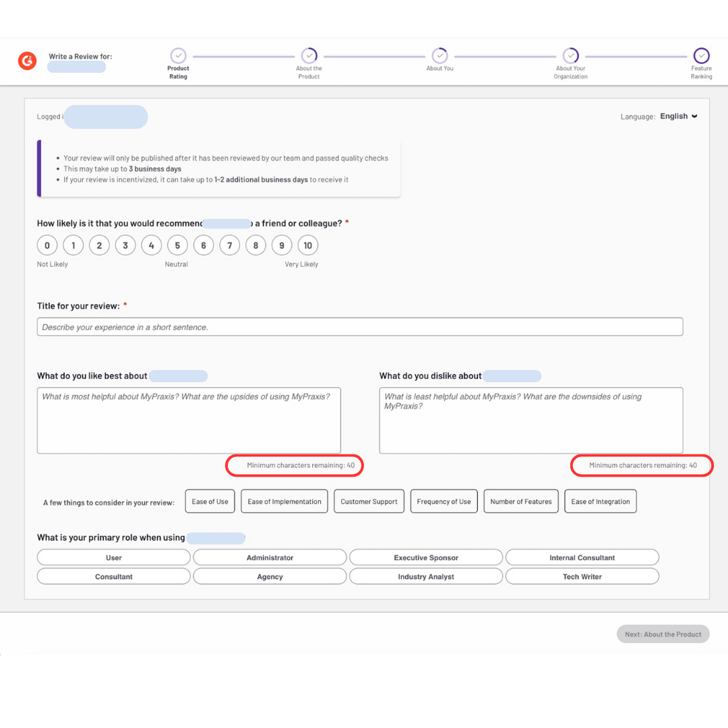Pick rating 8 on the recommendation scale

click(x=255, y=245)
